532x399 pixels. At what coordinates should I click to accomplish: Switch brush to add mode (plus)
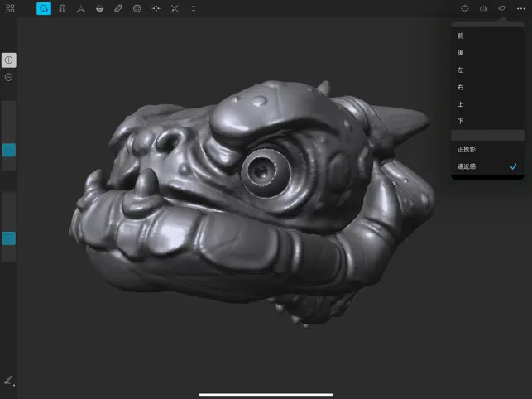click(x=9, y=60)
